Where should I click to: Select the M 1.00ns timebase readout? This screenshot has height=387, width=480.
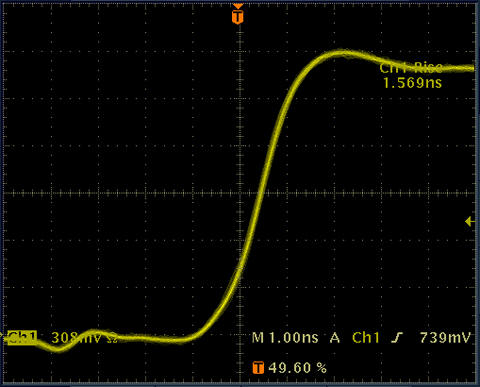(x=285, y=338)
